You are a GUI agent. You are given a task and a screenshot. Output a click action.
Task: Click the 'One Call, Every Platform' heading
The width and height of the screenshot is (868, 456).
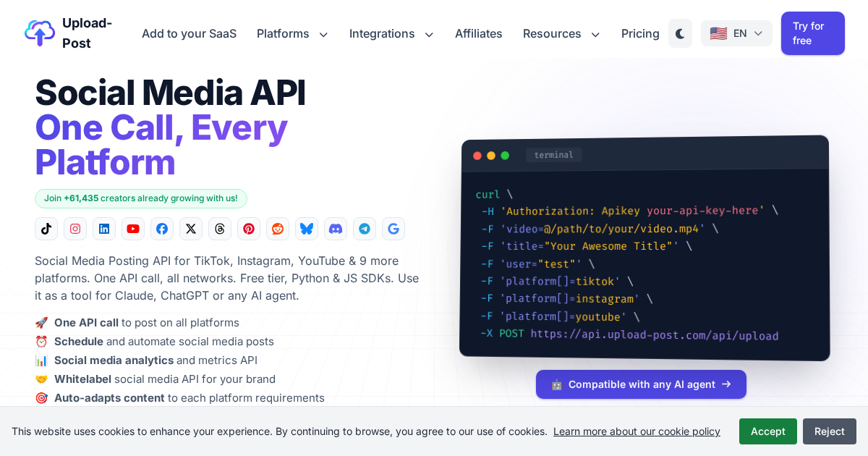pos(161,145)
